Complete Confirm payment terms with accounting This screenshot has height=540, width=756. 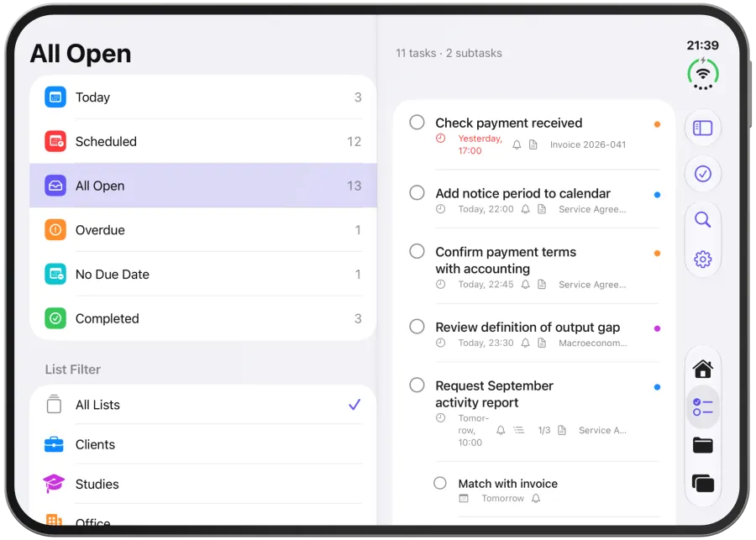coord(417,251)
